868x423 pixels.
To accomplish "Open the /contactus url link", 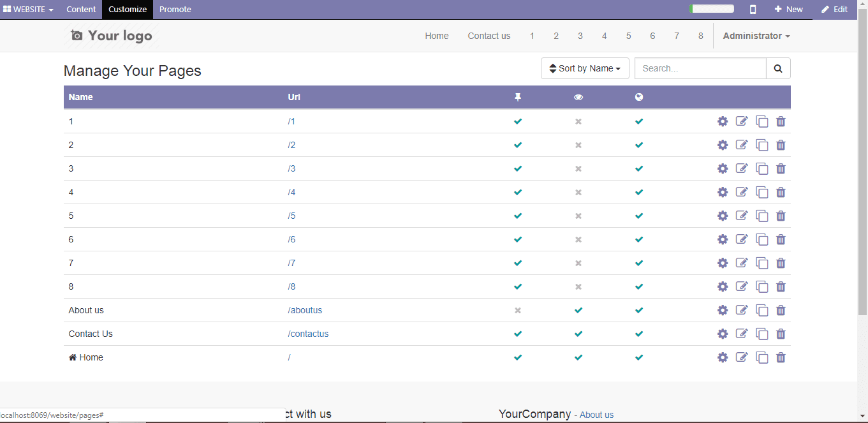I will (x=308, y=334).
